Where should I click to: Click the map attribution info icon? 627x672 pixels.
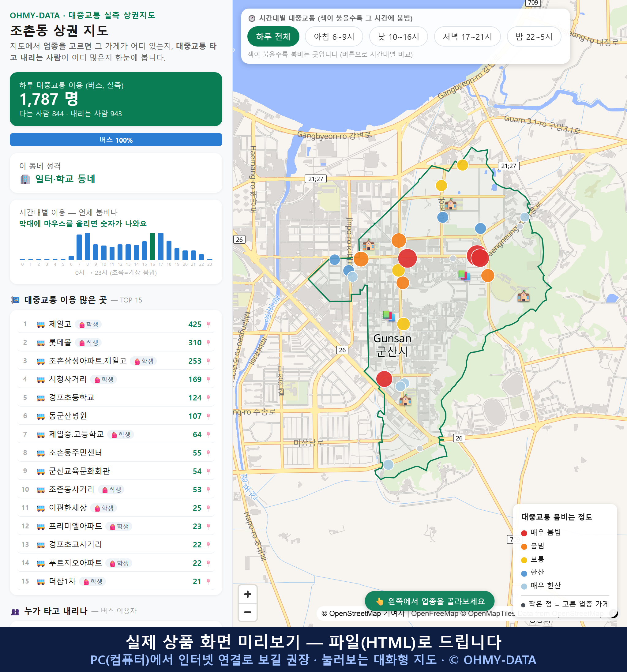click(x=614, y=613)
